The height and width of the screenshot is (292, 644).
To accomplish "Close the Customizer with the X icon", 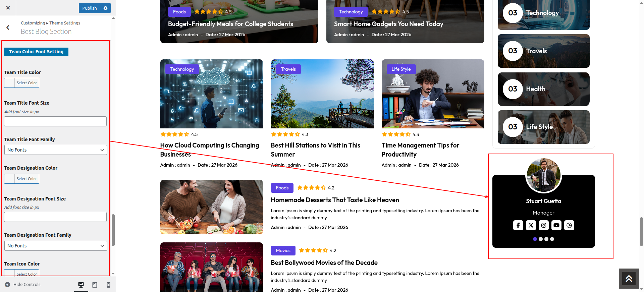I will pyautogui.click(x=8, y=8).
